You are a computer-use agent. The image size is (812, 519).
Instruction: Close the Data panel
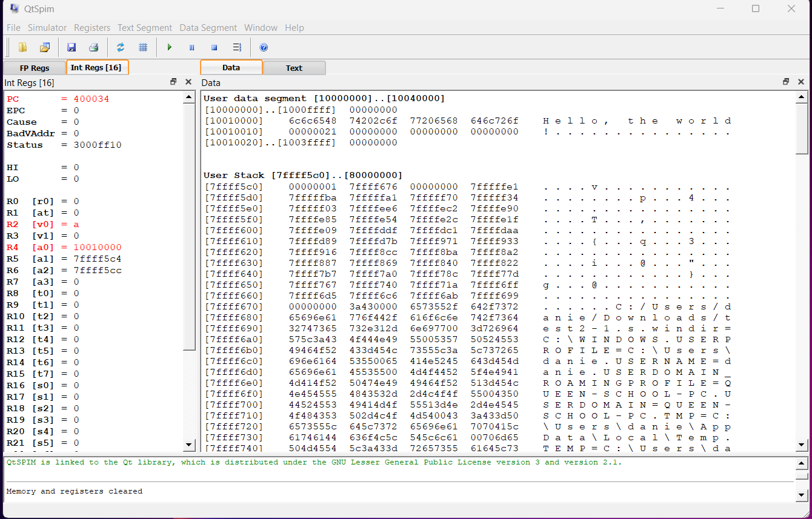tap(801, 82)
